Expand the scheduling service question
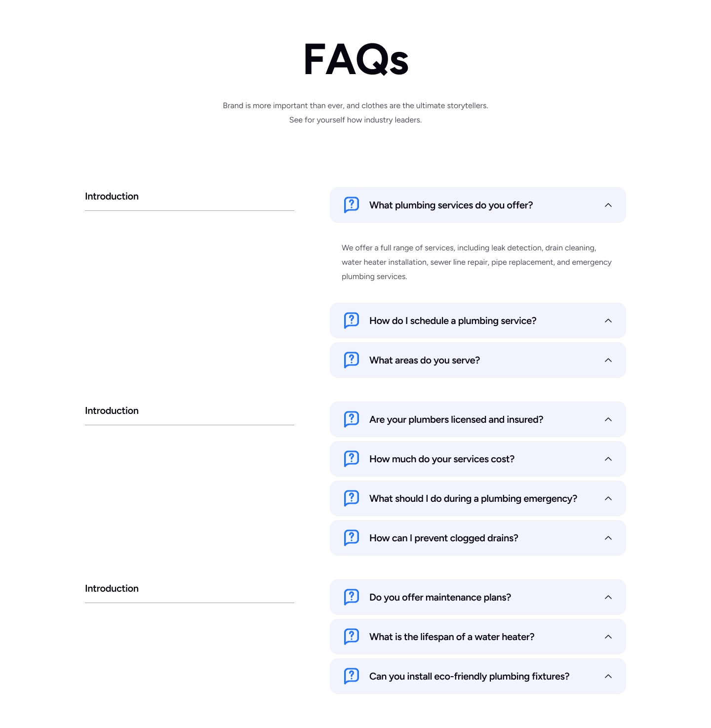 (608, 320)
